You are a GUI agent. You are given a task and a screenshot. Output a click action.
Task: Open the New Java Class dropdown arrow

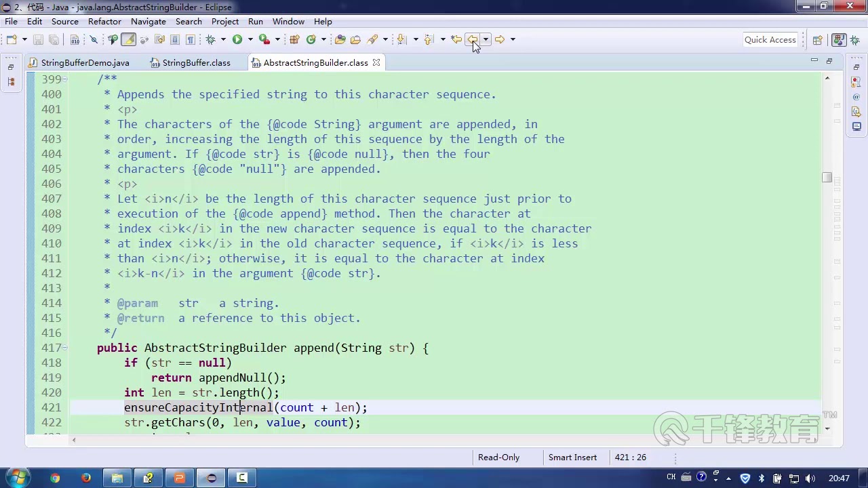click(x=323, y=39)
